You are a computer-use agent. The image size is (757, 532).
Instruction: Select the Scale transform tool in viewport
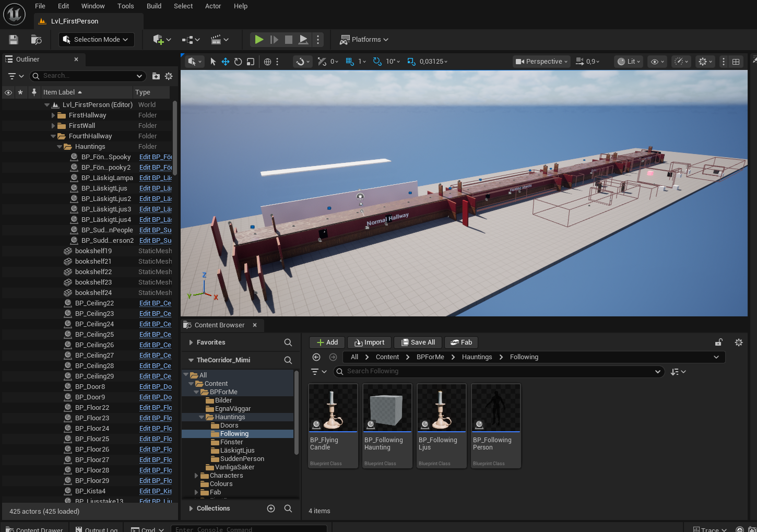[251, 62]
